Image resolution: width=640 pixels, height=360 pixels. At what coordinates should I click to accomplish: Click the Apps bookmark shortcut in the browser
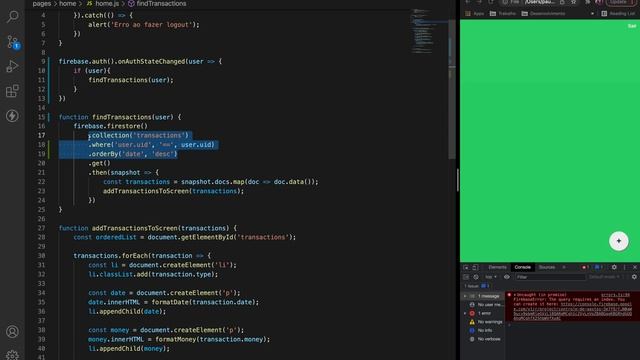click(x=475, y=13)
